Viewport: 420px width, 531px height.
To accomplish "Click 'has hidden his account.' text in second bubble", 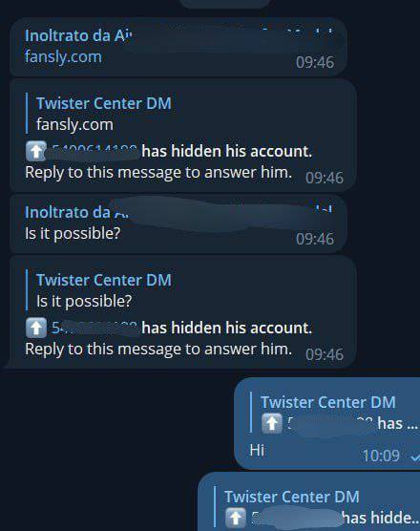I will [227, 328].
